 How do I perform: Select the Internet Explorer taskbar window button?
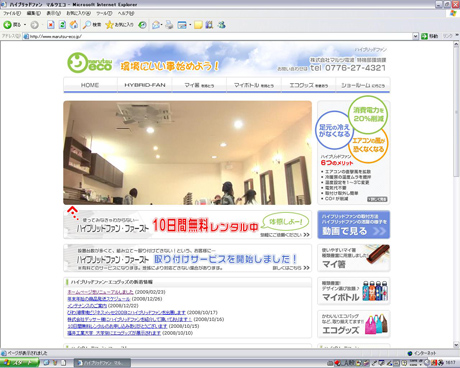[102, 363]
